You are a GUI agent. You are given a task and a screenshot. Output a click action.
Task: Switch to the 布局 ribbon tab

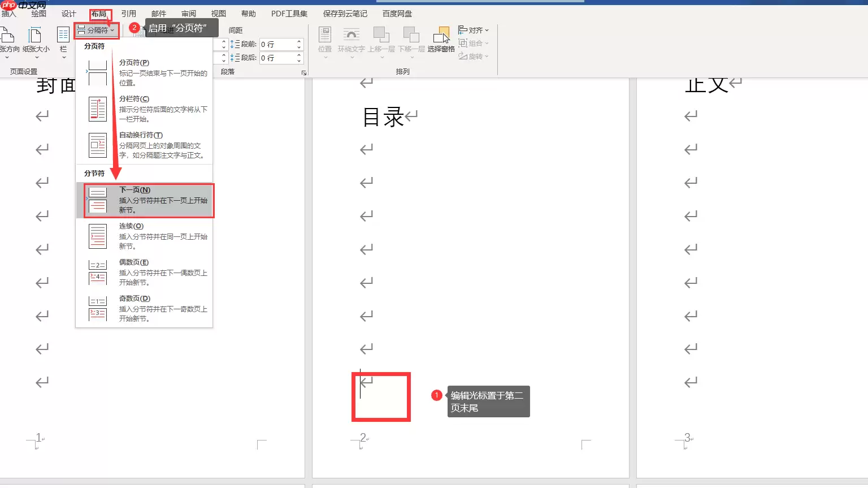(x=99, y=14)
